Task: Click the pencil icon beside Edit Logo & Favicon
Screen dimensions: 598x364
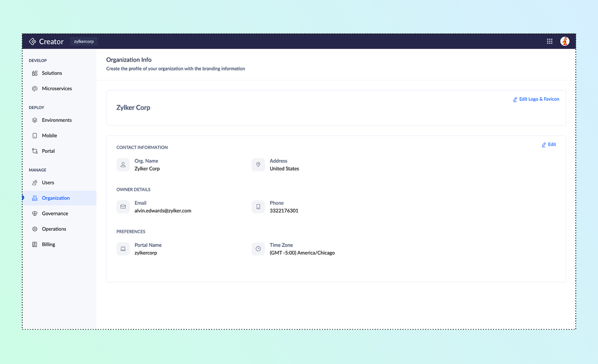Action: coord(515,100)
